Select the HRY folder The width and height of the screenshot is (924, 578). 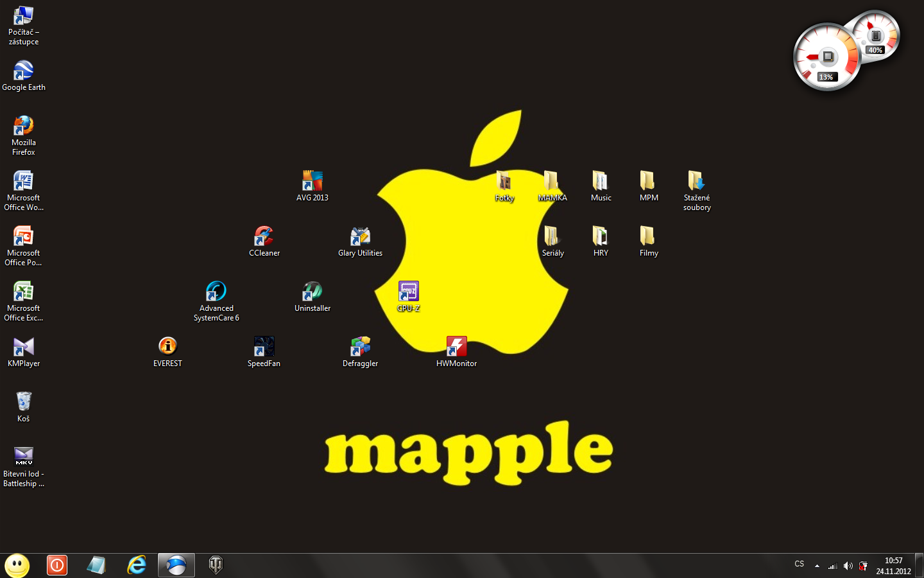[601, 241]
